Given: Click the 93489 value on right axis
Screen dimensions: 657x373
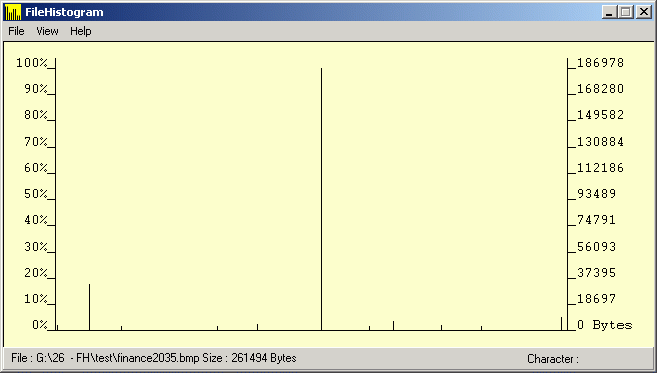Looking at the screenshot, I should pos(597,194).
